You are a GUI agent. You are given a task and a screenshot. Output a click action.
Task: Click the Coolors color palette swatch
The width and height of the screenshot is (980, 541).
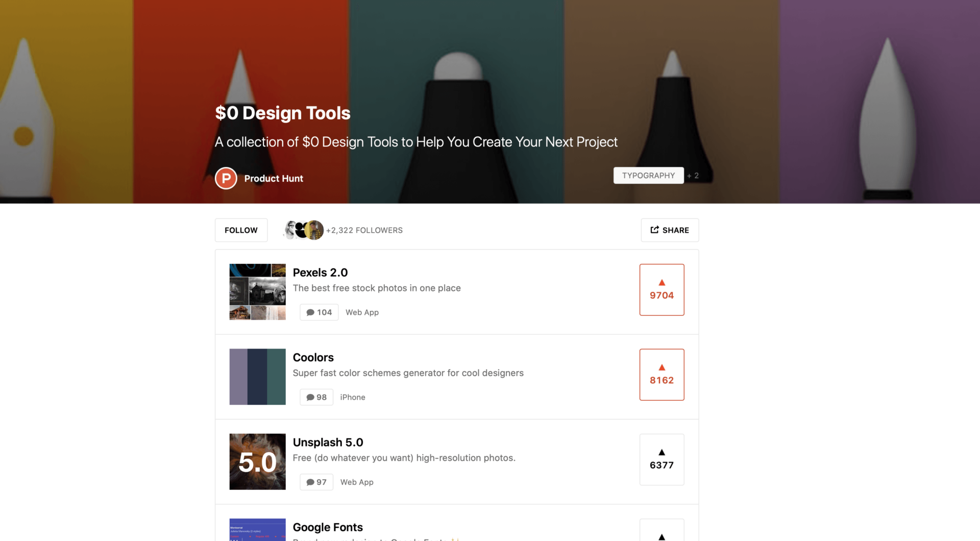click(257, 377)
